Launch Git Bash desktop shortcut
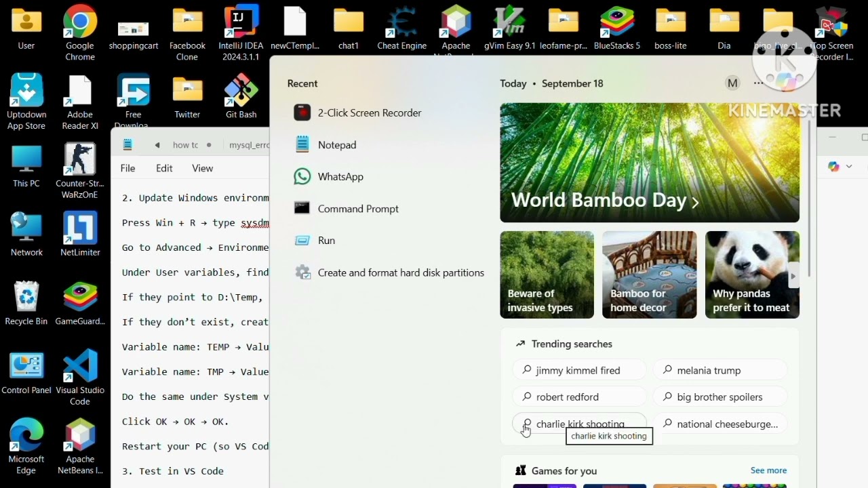The width and height of the screenshot is (868, 488). (241, 97)
